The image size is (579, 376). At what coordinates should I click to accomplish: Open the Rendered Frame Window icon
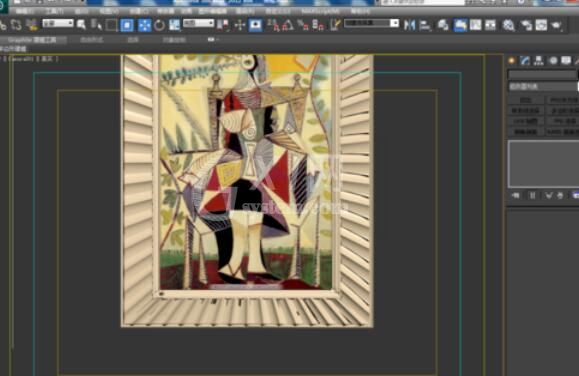(541, 25)
